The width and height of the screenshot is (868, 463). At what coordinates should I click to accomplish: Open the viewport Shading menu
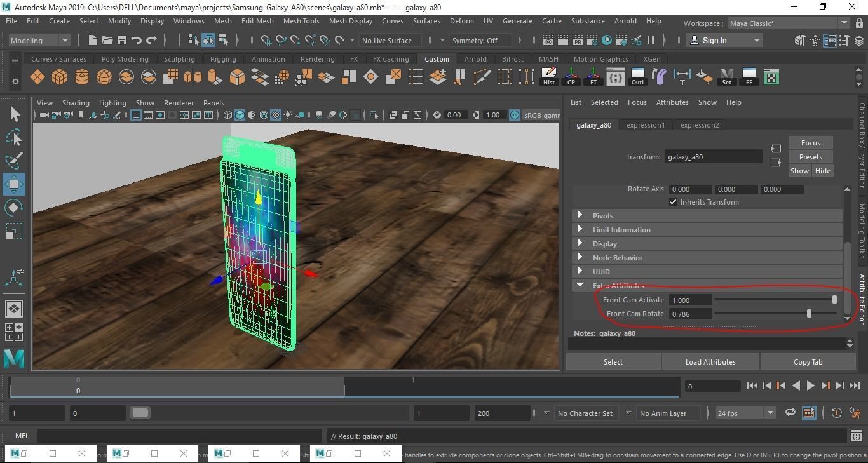point(76,103)
